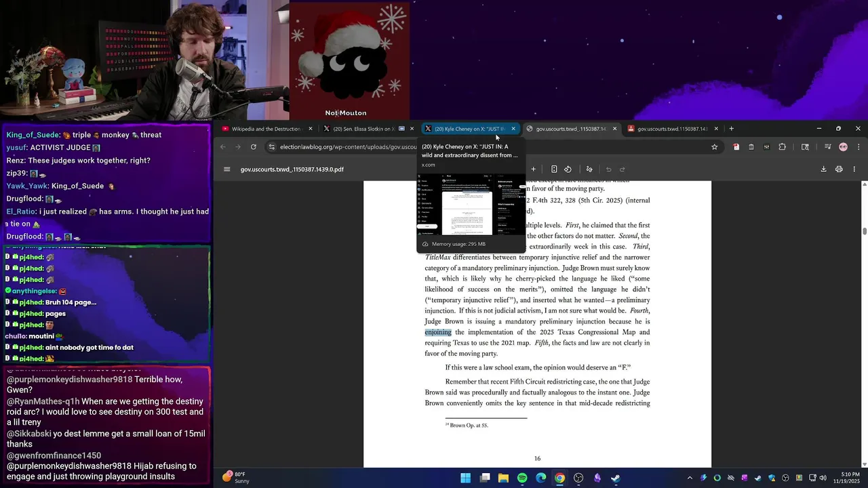The height and width of the screenshot is (488, 868).
Task: Switch to Kyle Cheney on X tab
Action: tap(470, 129)
